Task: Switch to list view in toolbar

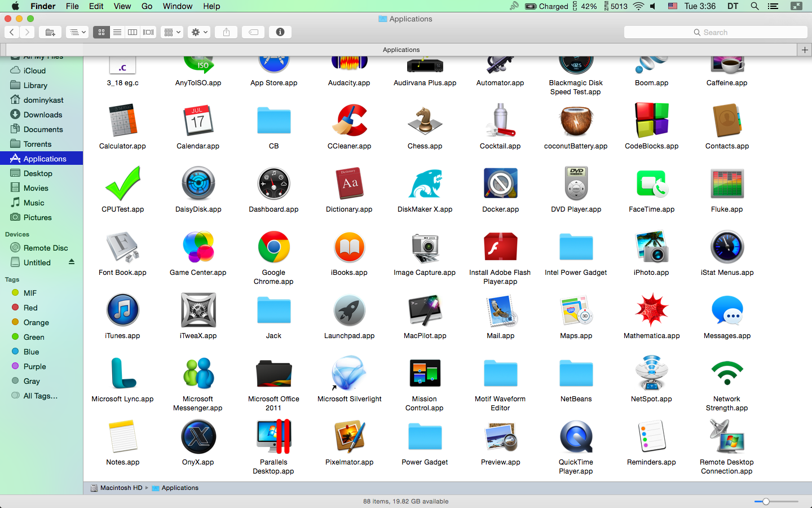Action: pyautogui.click(x=117, y=32)
